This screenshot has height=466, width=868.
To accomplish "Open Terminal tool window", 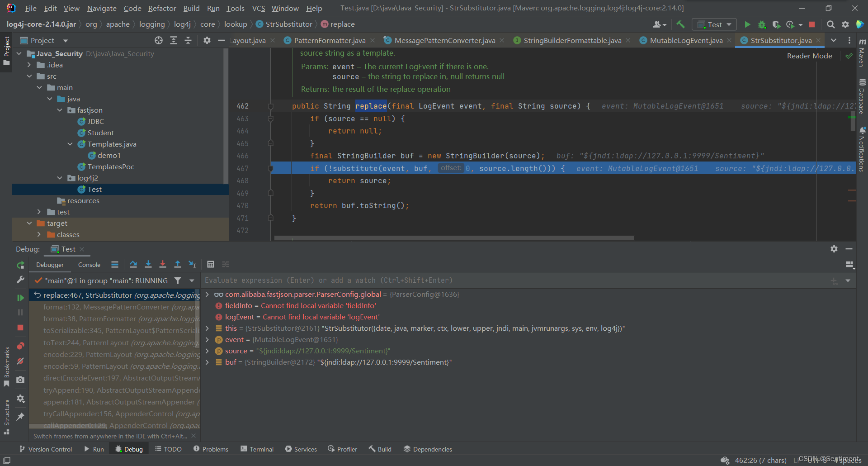I will [257, 449].
